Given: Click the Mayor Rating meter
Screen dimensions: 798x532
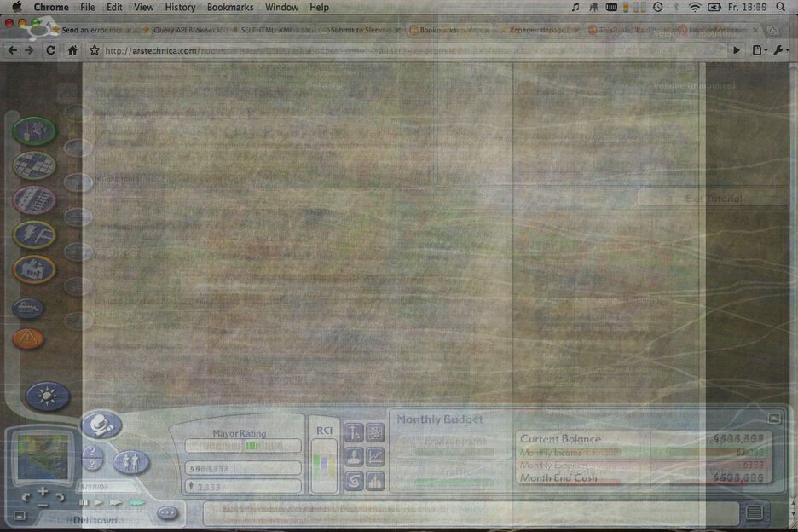Looking at the screenshot, I should point(243,446).
